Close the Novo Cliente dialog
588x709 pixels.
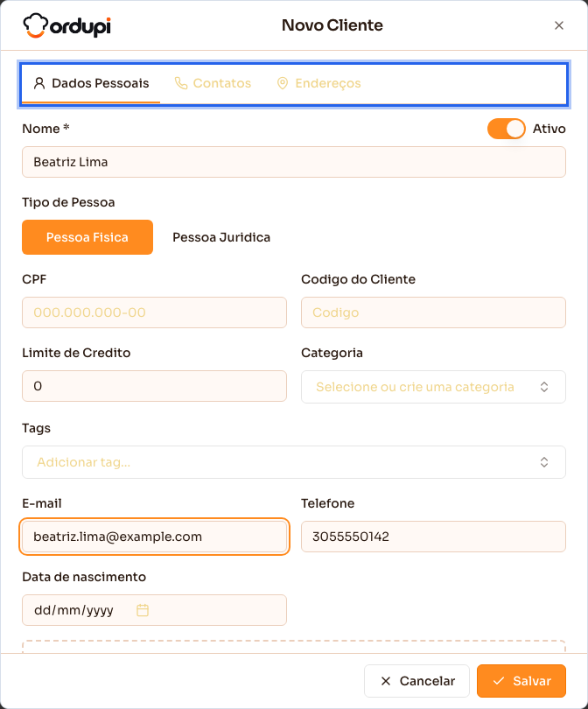point(559,25)
